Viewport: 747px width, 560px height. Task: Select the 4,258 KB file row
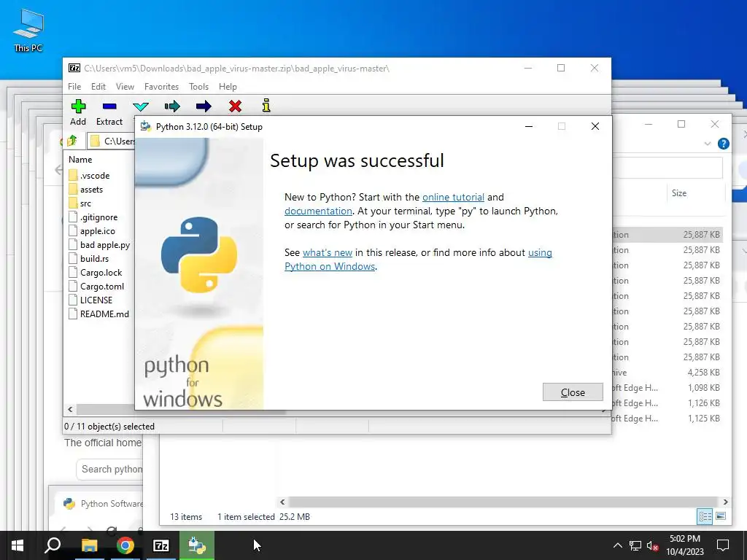point(667,373)
